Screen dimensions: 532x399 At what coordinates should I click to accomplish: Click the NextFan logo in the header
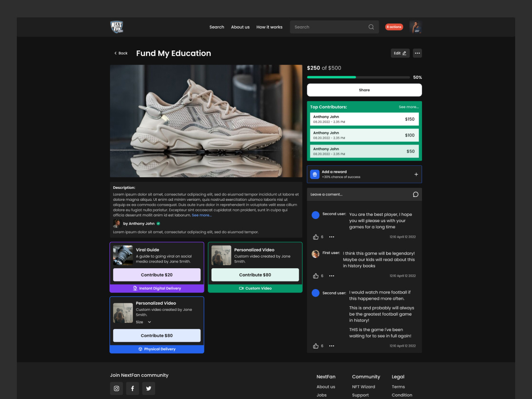click(116, 27)
